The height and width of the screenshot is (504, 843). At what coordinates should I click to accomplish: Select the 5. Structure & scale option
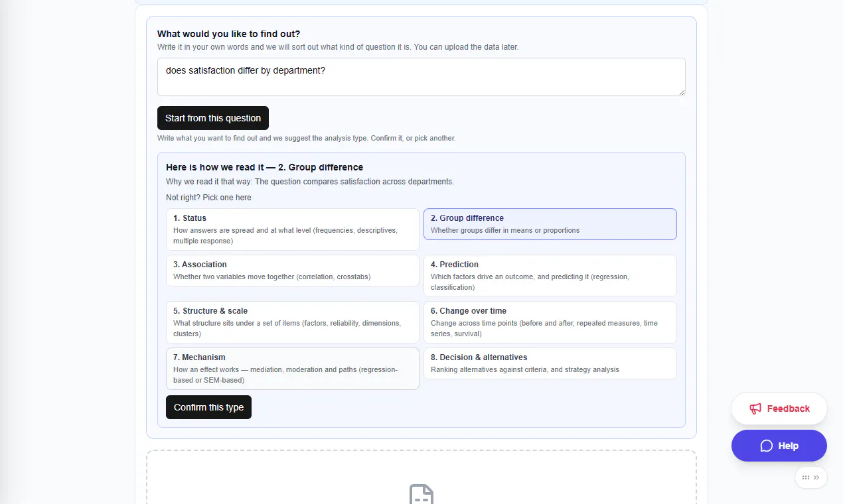click(293, 322)
